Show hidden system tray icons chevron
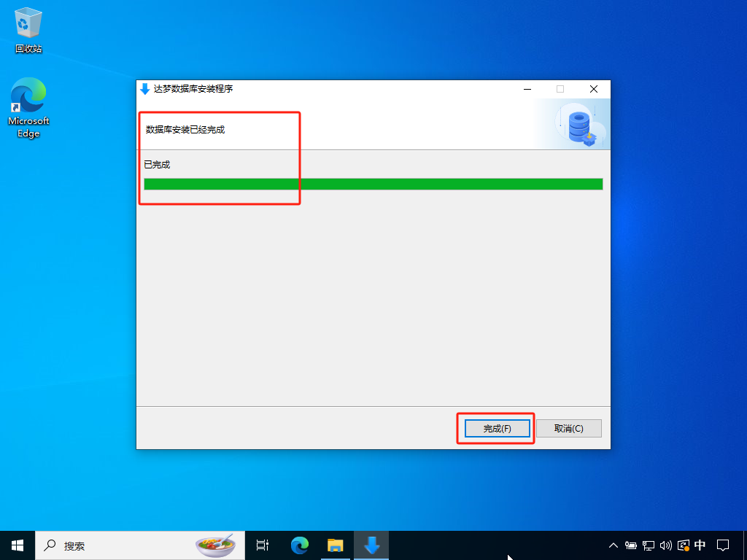Screen dimensions: 747x560 [613, 545]
